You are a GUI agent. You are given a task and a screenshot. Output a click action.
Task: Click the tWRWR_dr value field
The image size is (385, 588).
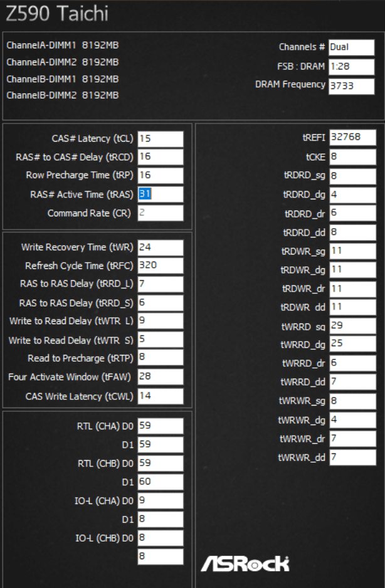[353, 439]
